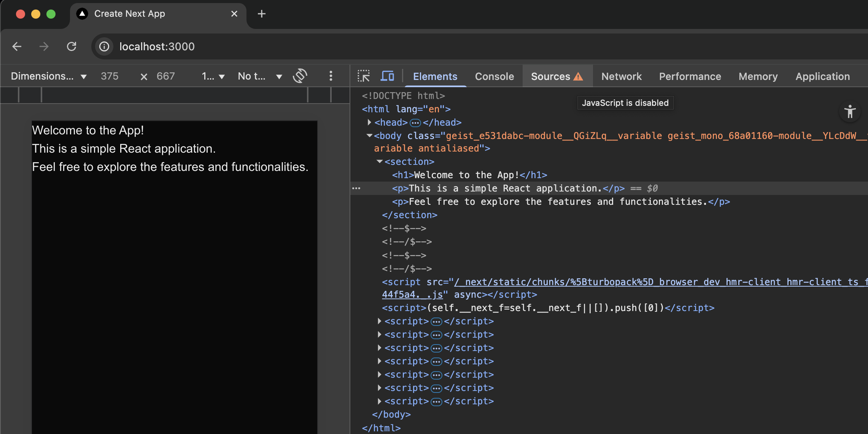Select the self.__next_f push script node
The image size is (868, 434).
tap(548, 308)
